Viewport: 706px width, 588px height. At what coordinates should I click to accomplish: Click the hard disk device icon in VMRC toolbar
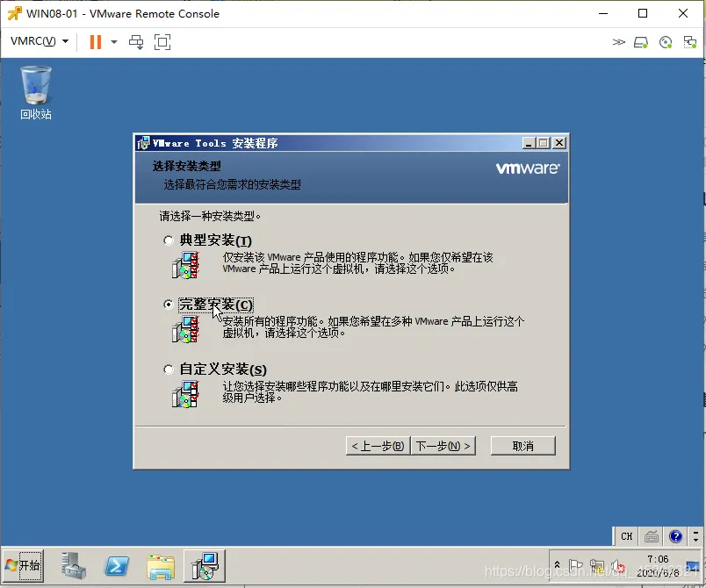click(x=641, y=42)
